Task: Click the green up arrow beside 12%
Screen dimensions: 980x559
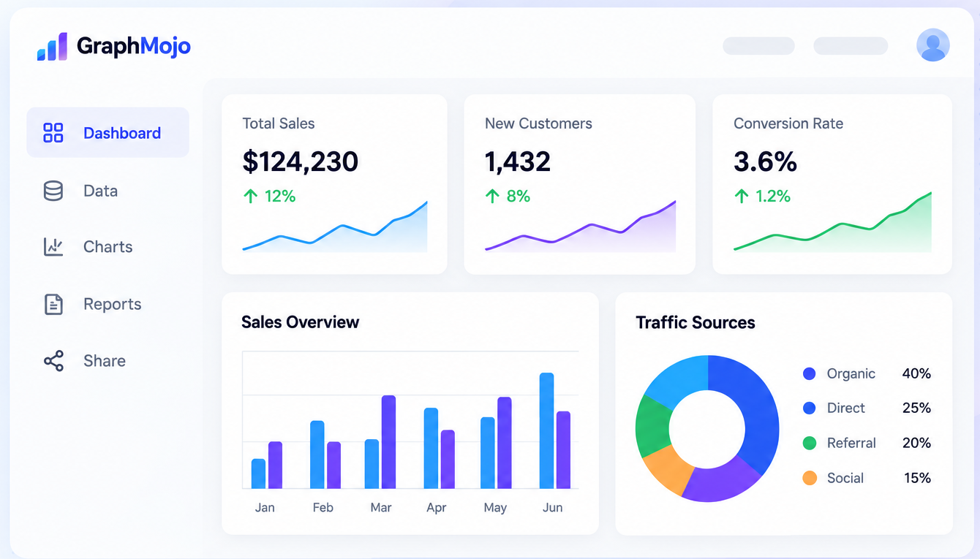Action: click(250, 196)
